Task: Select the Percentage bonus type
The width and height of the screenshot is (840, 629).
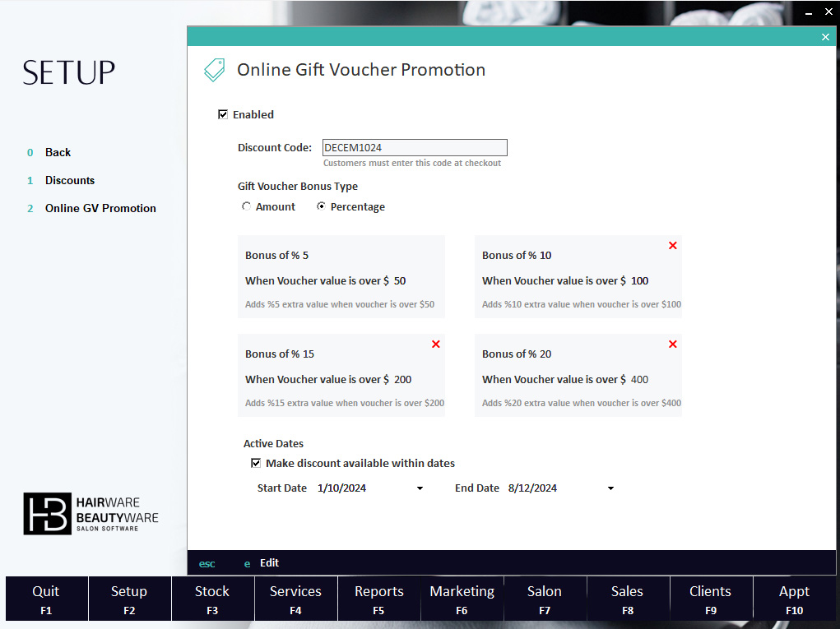Action: (321, 206)
